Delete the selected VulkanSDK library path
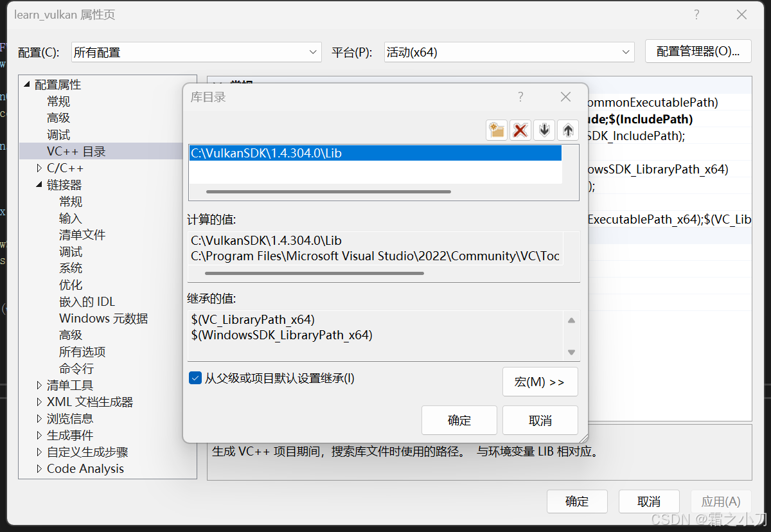771x532 pixels. 520,130
